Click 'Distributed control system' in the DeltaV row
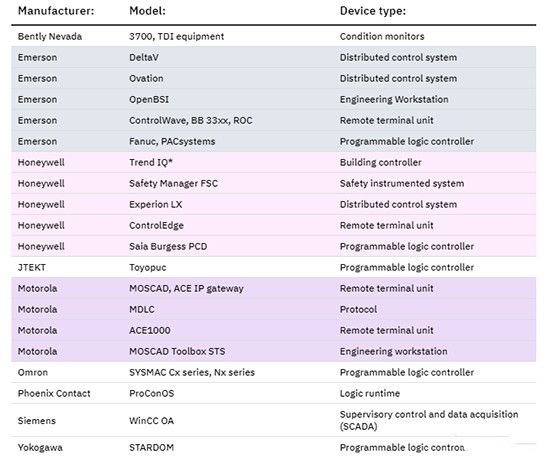 click(x=398, y=58)
